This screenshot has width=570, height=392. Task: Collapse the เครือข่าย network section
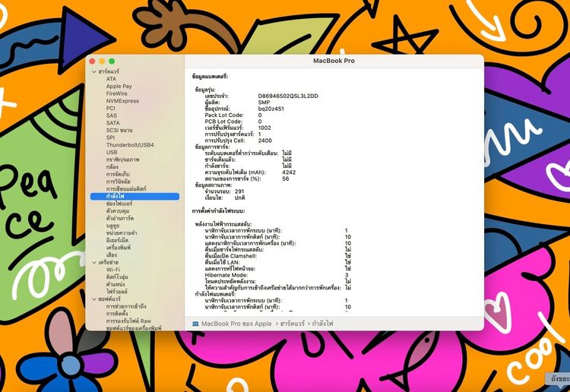[93, 262]
